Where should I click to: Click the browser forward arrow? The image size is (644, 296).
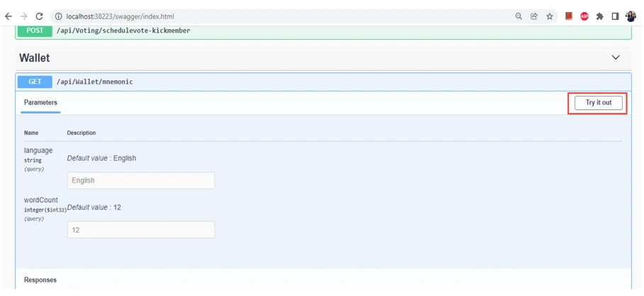point(24,16)
